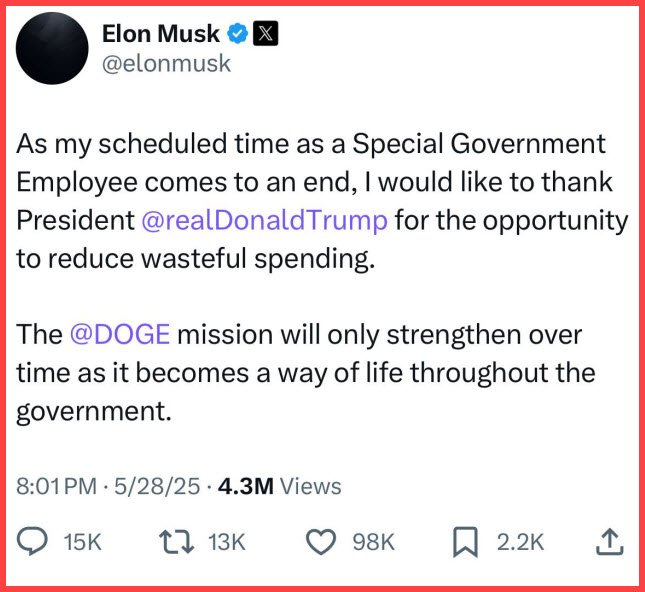This screenshot has width=645, height=592.
Task: View the 4.3M Views analytics
Action: pyautogui.click(x=279, y=487)
